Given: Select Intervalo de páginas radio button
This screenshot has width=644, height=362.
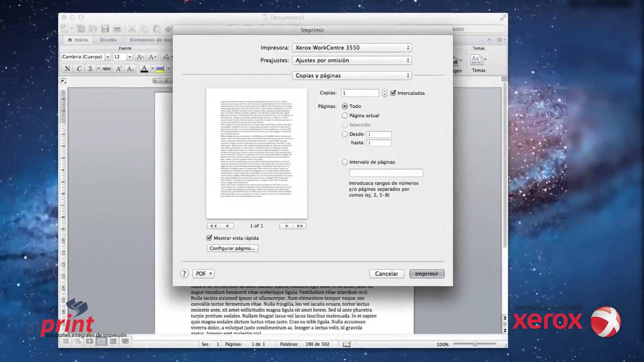Looking at the screenshot, I should point(345,162).
